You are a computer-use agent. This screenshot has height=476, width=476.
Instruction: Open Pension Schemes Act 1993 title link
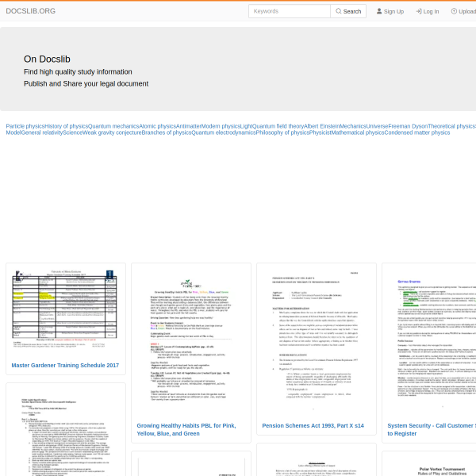[x=313, y=425]
